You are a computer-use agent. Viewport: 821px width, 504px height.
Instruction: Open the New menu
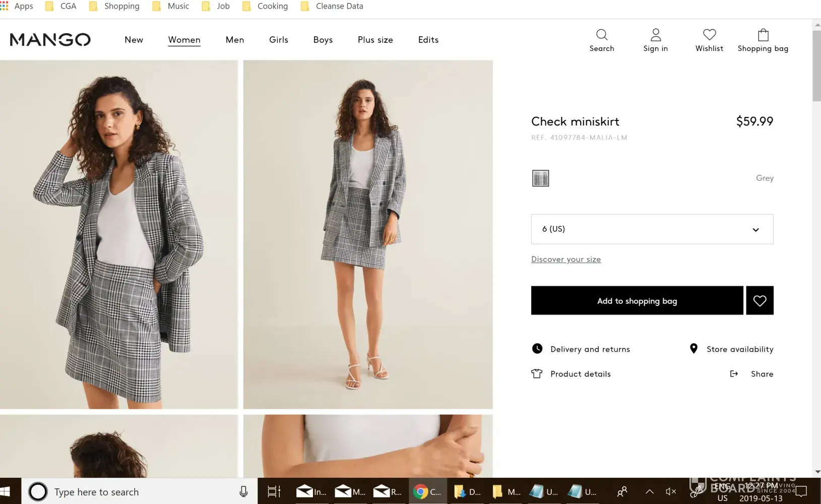click(x=134, y=40)
